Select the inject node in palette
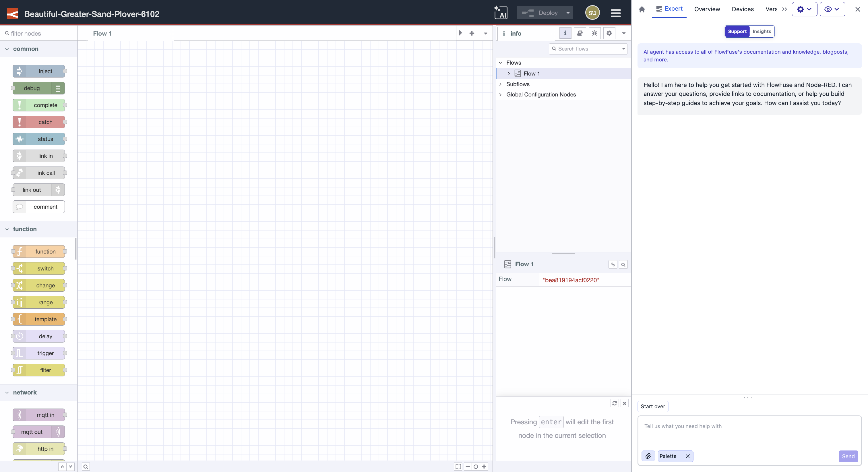 pyautogui.click(x=39, y=71)
